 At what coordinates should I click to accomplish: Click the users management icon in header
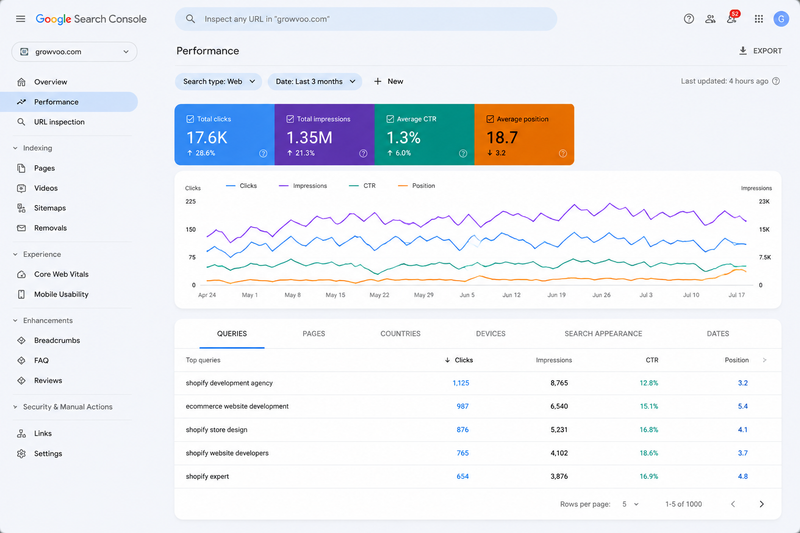pos(710,19)
